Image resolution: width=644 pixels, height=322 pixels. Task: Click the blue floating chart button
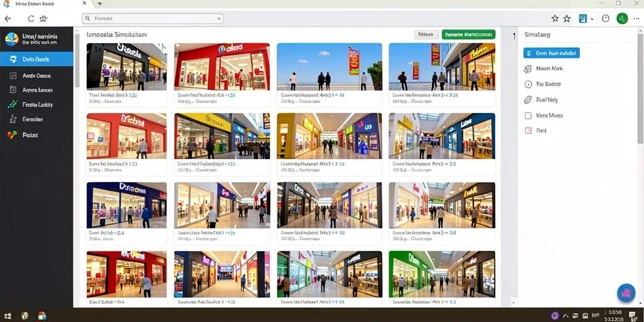[626, 293]
